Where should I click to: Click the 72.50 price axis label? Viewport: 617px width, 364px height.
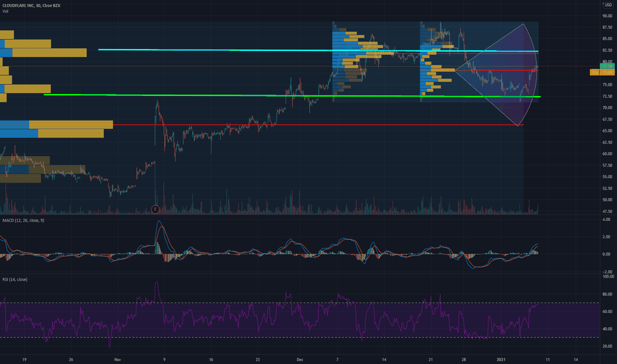[607, 97]
